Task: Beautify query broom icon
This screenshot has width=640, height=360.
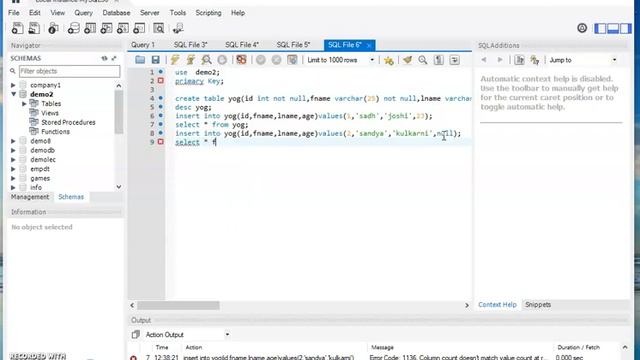Action: (x=407, y=60)
